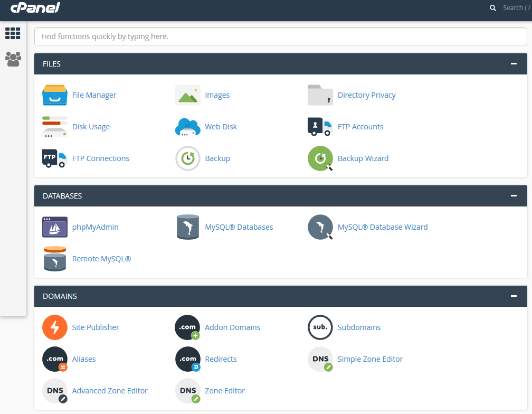This screenshot has width=532, height=414.
Task: Click Simple Zone Editor DNS icon
Action: 320,359
